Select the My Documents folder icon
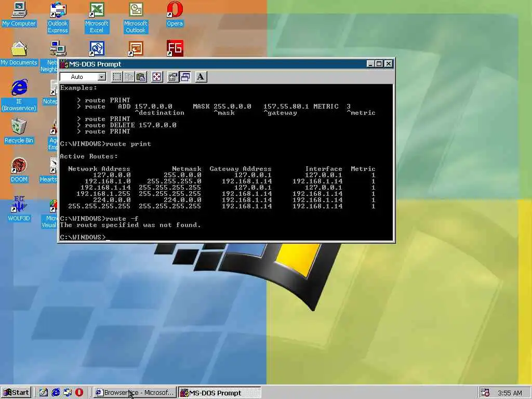 (x=19, y=54)
